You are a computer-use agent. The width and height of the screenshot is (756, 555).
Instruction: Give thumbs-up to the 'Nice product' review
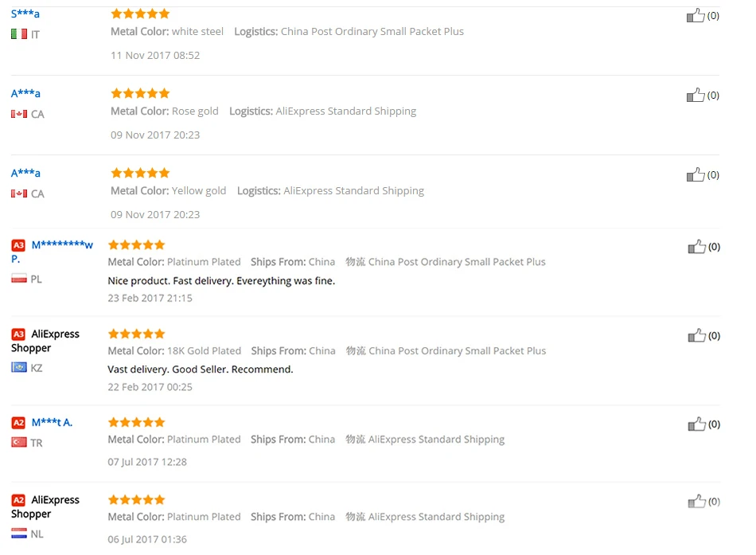click(696, 247)
